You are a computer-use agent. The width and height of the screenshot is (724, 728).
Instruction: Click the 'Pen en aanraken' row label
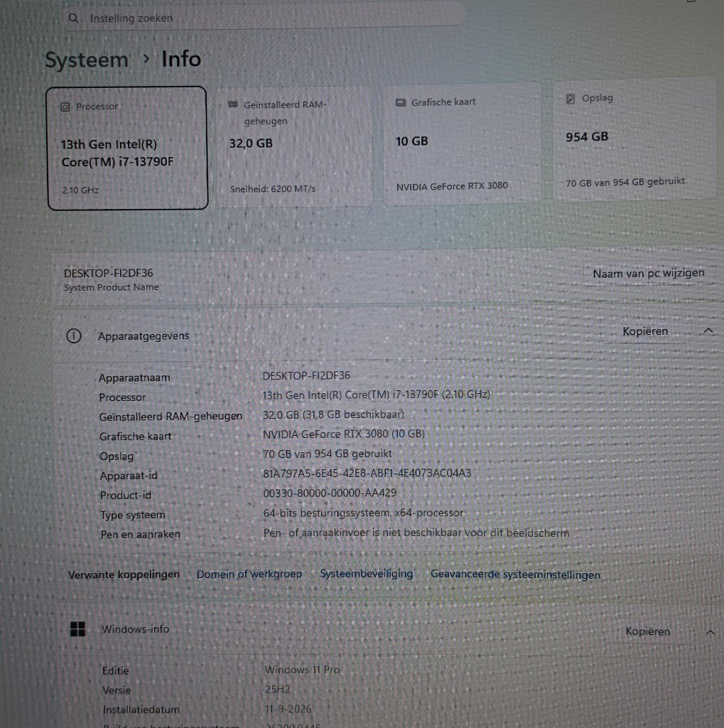click(140, 535)
